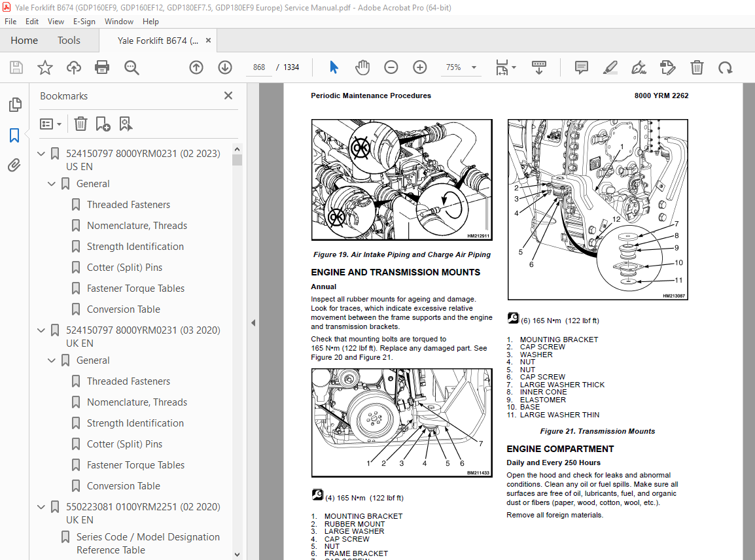
Task: Go to the next page arrow
Action: click(x=225, y=67)
